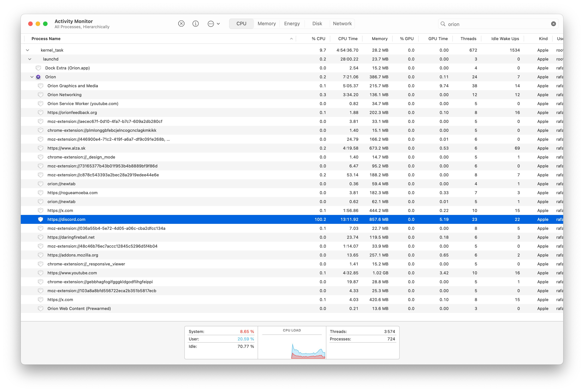Select the https://www.youtube.com process row
584x392 pixels.
72,273
